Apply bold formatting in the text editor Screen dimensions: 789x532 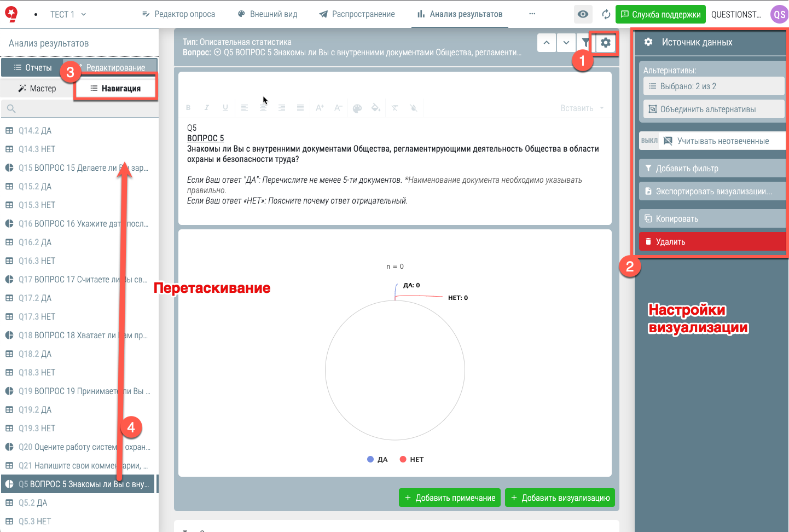[x=188, y=108]
